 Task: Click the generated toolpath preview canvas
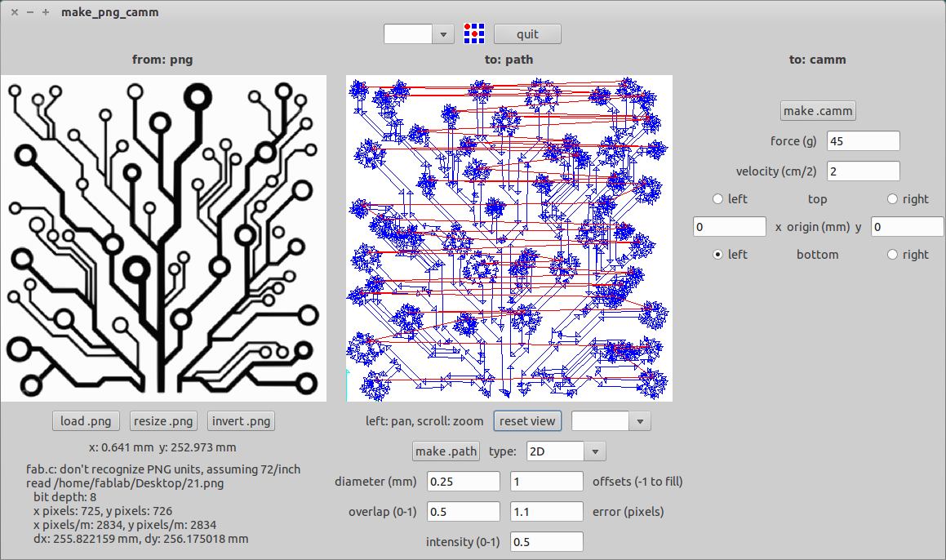point(509,238)
